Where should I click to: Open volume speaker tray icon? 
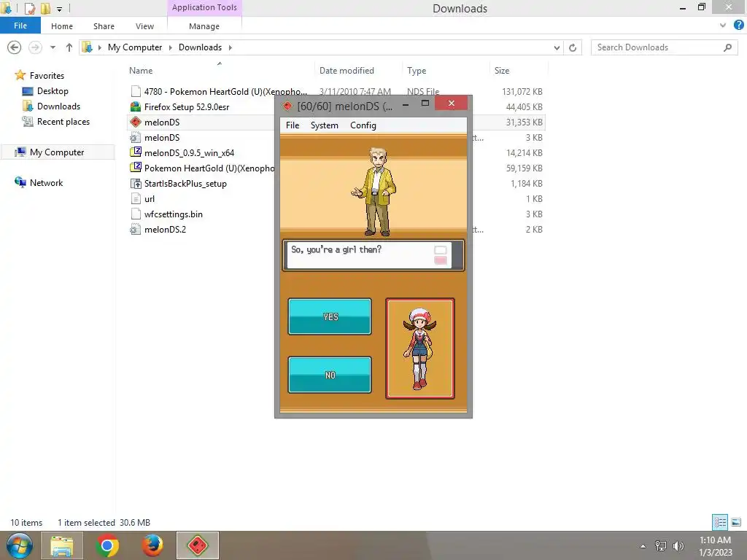pos(678,545)
